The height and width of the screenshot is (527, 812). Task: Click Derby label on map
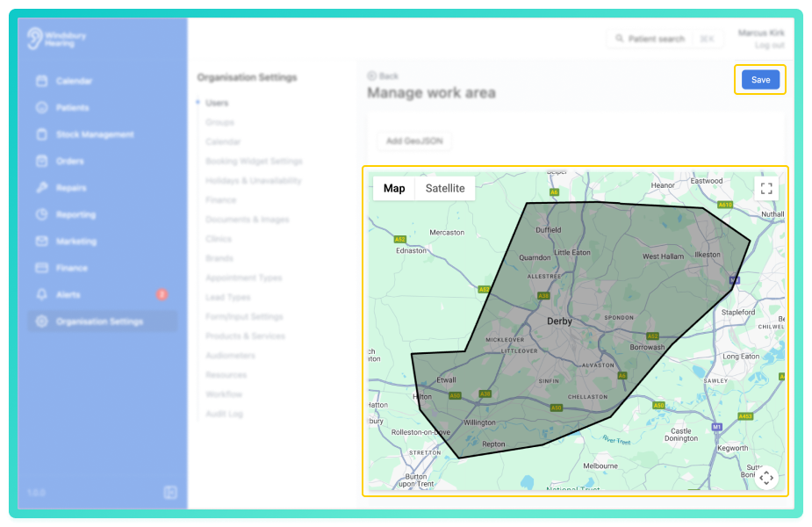pos(559,321)
